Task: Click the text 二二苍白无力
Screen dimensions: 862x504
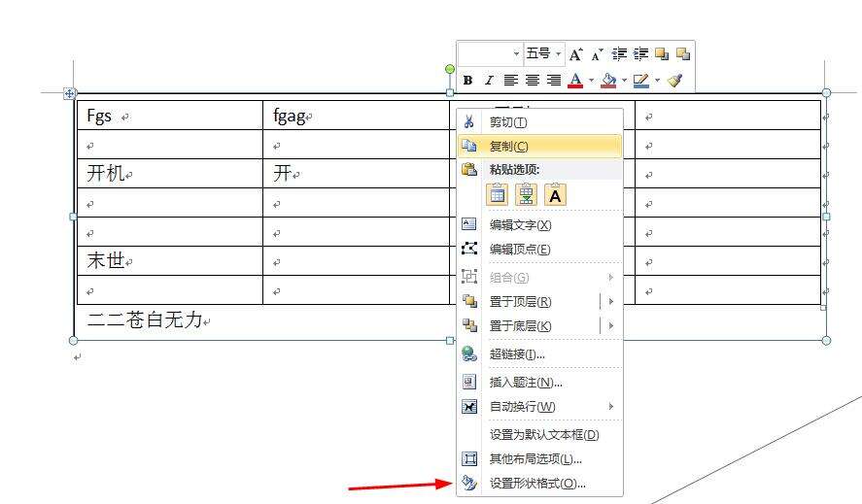Action: (145, 319)
